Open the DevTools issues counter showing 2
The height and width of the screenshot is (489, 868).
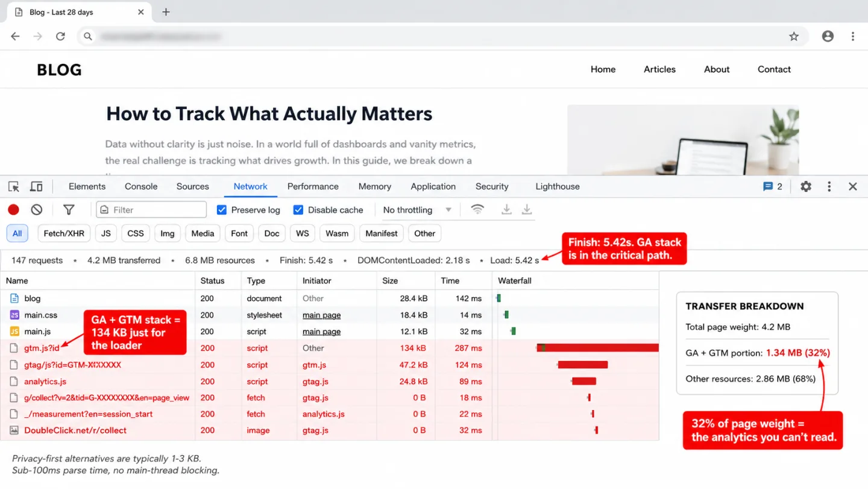coord(773,187)
